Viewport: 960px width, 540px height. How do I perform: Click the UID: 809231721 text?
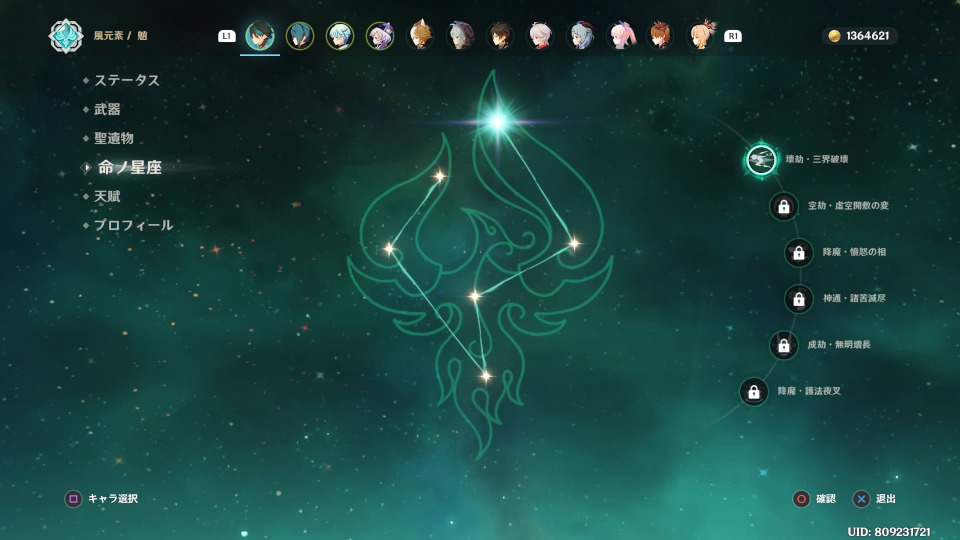889,531
